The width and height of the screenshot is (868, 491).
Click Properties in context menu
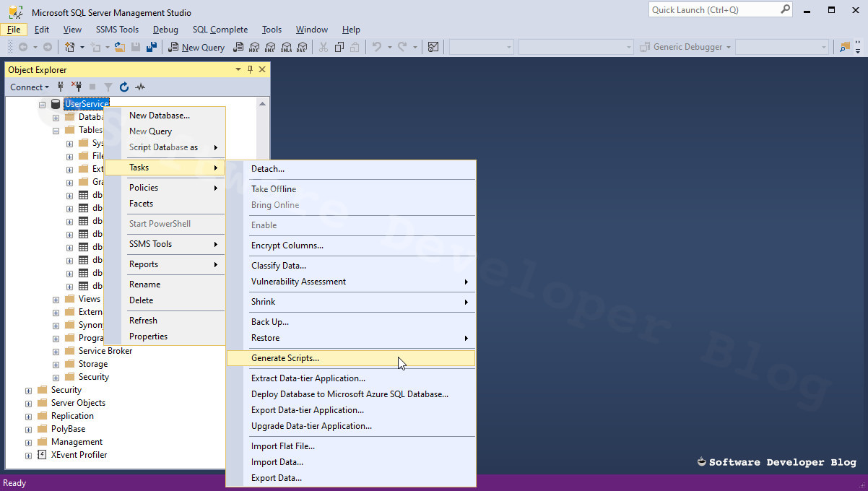[x=165, y=336]
